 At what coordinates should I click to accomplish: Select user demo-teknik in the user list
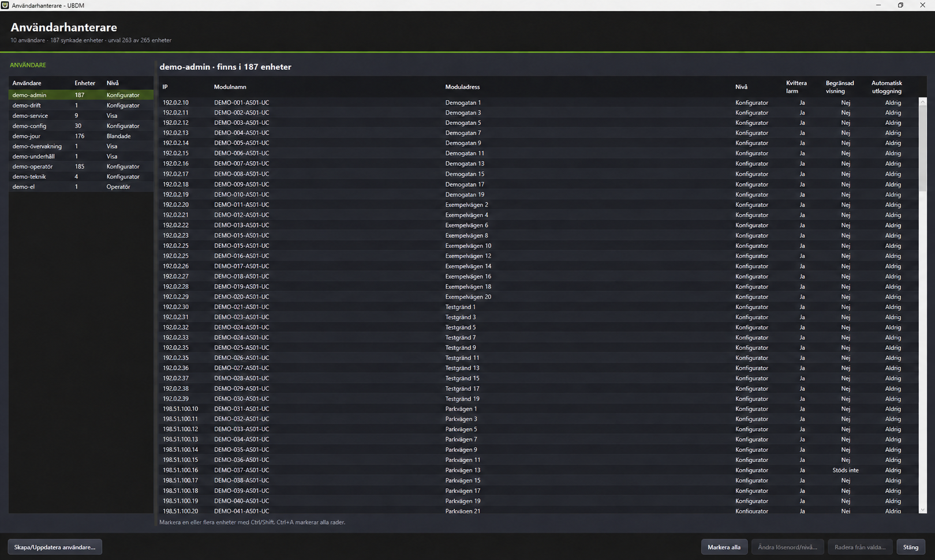coord(81,176)
